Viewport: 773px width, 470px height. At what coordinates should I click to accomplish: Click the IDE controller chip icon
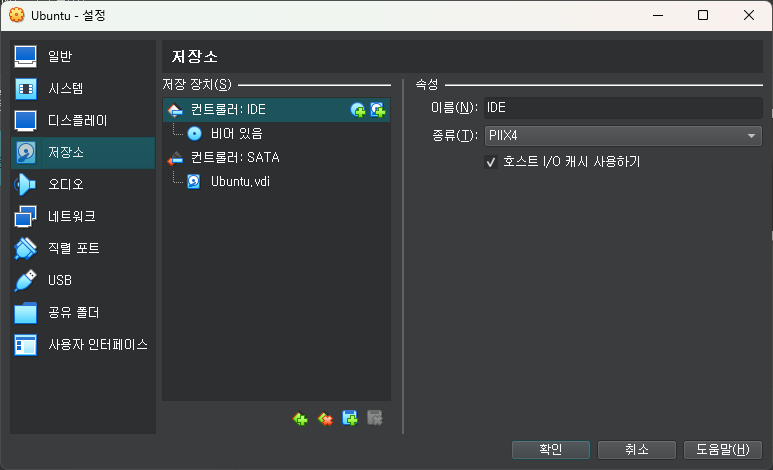coord(175,110)
